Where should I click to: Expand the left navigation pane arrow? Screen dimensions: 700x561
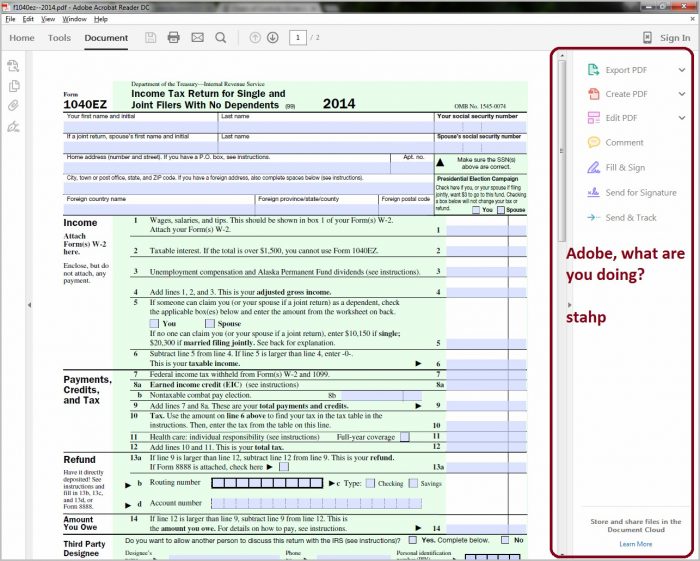click(29, 305)
